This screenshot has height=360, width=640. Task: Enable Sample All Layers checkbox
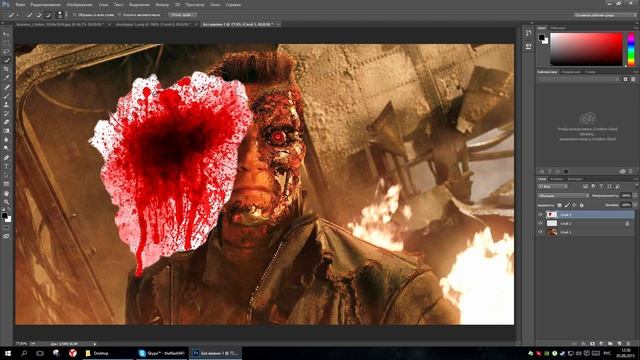pyautogui.click(x=75, y=15)
